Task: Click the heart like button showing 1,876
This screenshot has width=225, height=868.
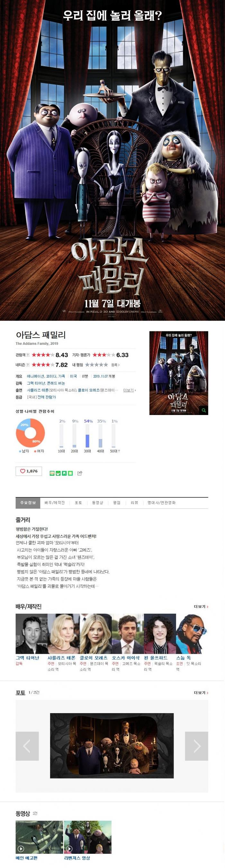Action: point(29,471)
